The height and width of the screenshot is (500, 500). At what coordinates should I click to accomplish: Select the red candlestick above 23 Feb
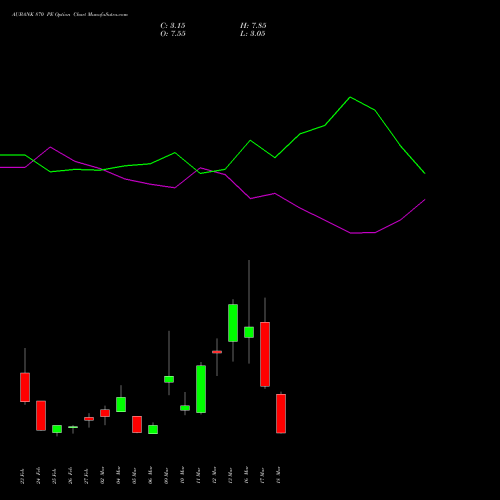pos(25,387)
